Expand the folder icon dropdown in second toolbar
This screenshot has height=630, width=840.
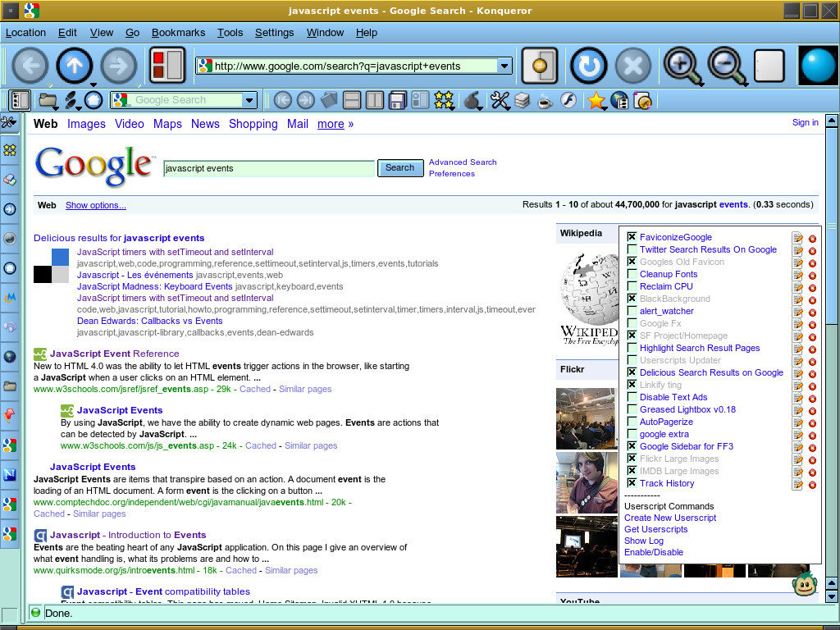click(55, 107)
